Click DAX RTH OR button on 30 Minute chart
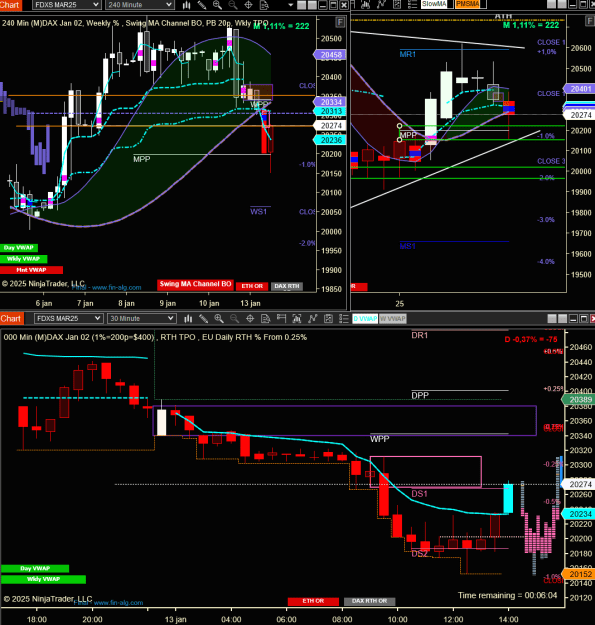The width and height of the screenshot is (595, 625). pyautogui.click(x=369, y=601)
